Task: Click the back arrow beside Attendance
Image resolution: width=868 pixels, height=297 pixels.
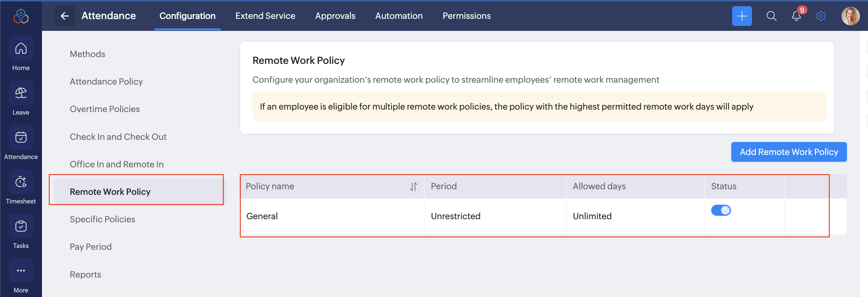Action: tap(65, 16)
